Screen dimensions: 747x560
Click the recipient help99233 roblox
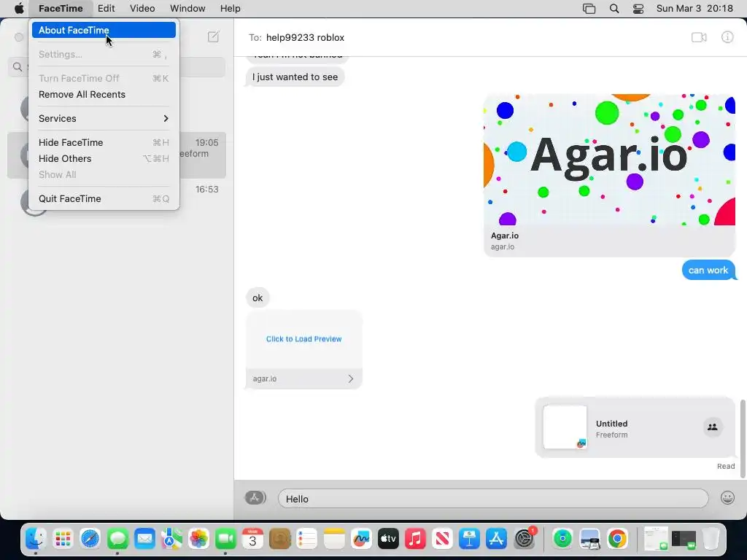pyautogui.click(x=305, y=37)
